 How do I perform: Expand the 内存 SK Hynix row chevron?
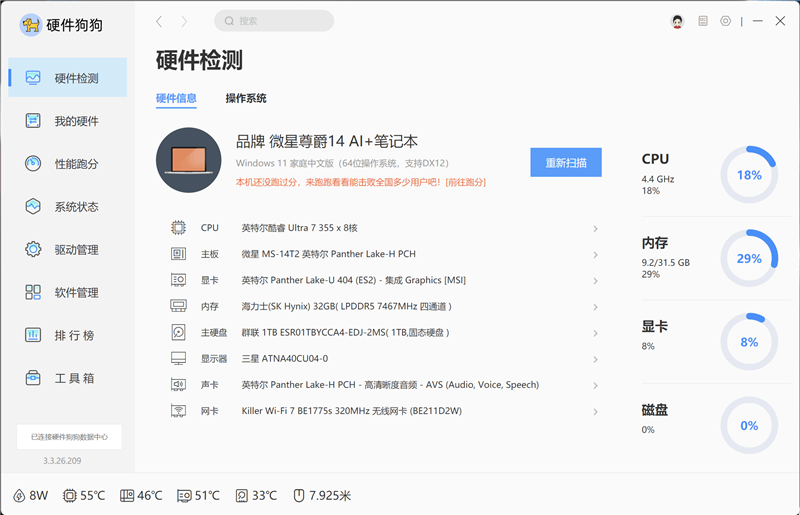(x=595, y=307)
